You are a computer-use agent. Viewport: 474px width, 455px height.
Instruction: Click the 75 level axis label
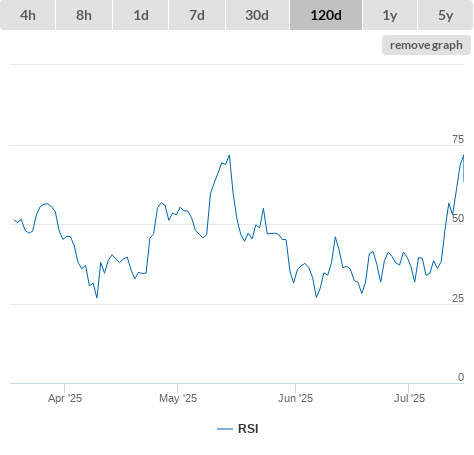click(x=458, y=139)
